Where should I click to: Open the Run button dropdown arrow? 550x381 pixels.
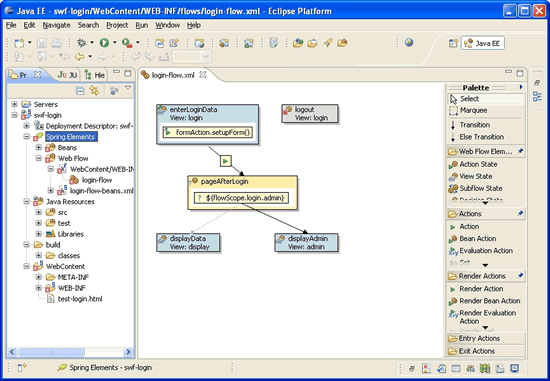[x=115, y=43]
